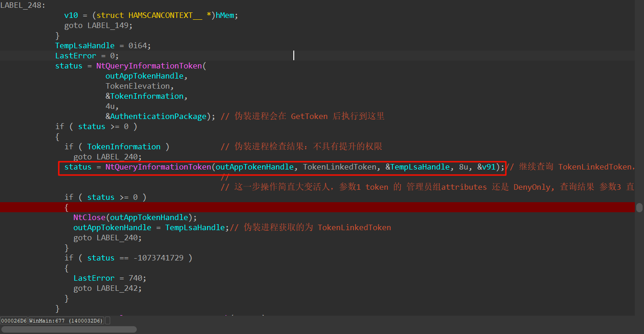The width and height of the screenshot is (644, 334).
Task: Click the v91 variable in boxed call
Action: pyautogui.click(x=488, y=167)
